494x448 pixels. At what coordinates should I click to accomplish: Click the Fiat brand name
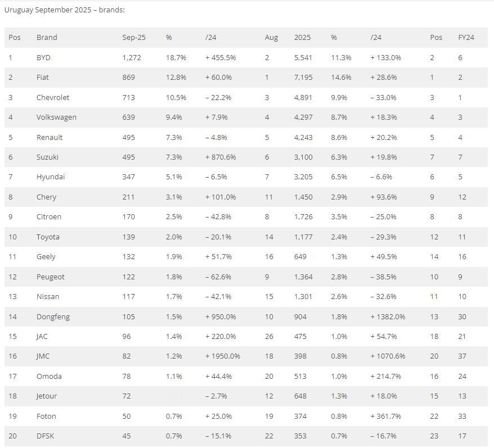tap(42, 78)
